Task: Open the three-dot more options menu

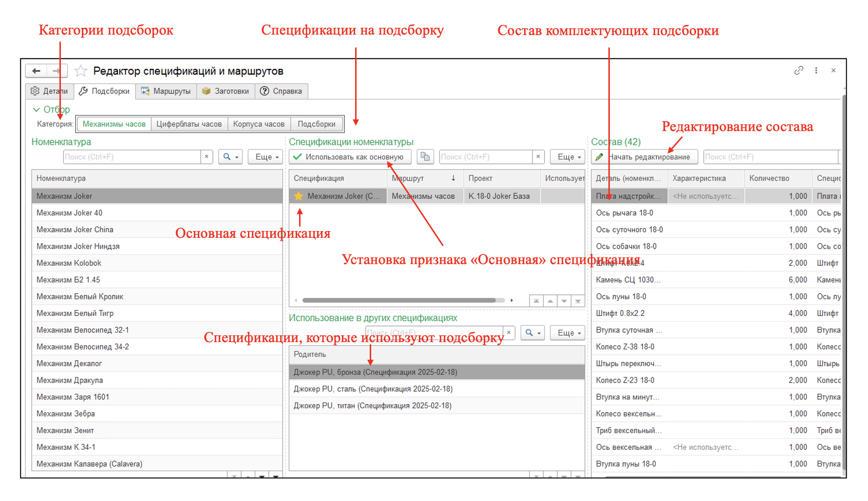Action: tap(816, 71)
